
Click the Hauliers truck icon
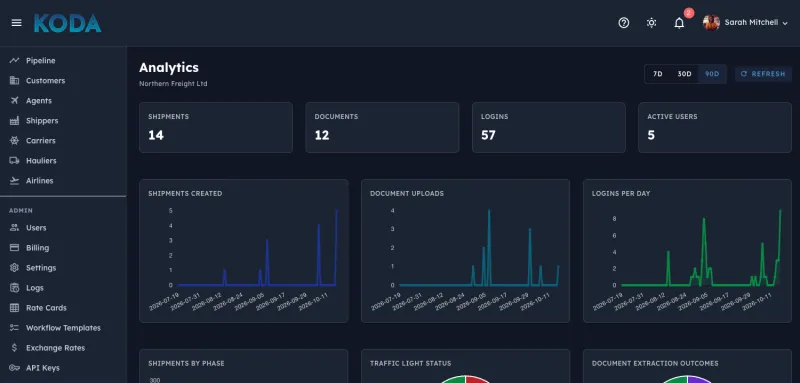click(x=14, y=161)
